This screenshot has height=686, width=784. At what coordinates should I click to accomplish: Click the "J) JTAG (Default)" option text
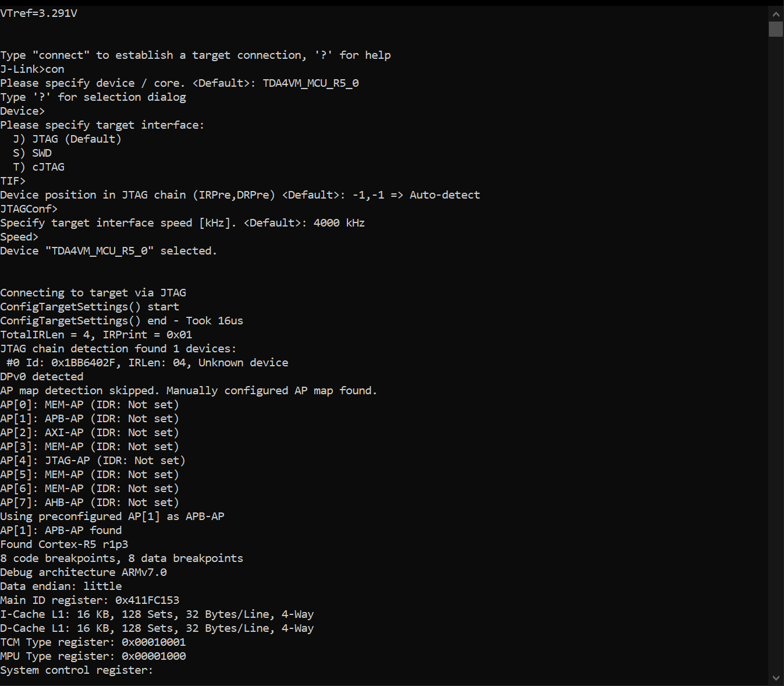(67, 139)
